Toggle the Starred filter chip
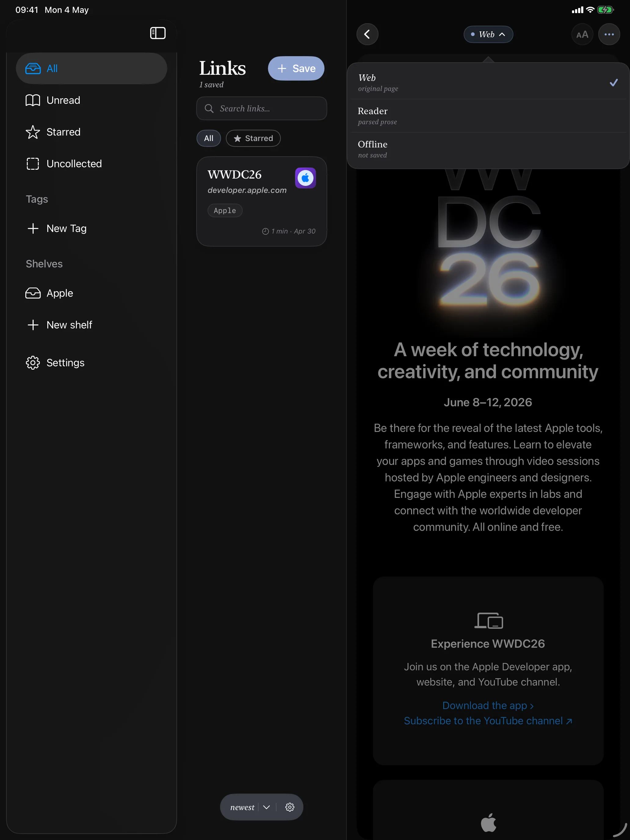 [253, 138]
